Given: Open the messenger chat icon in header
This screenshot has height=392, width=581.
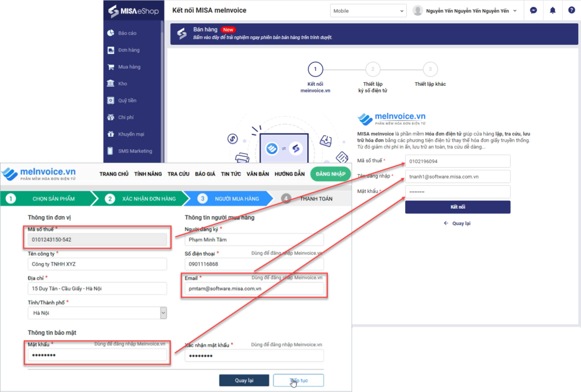Looking at the screenshot, I should point(533,10).
